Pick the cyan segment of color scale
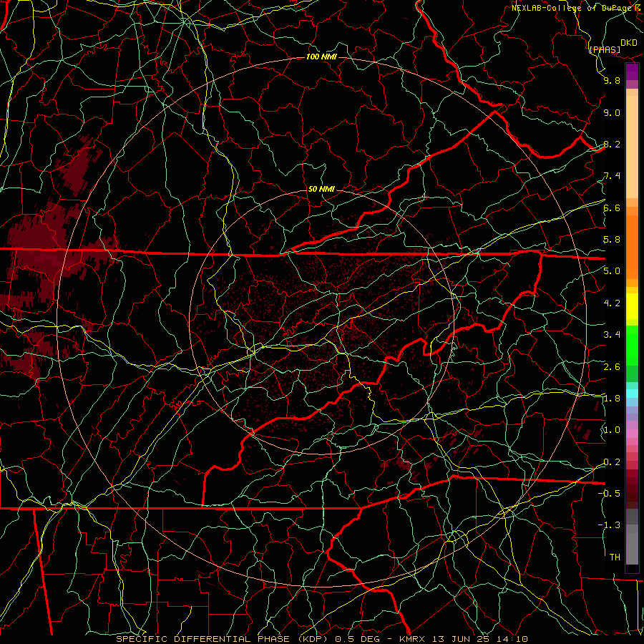 click(632, 394)
